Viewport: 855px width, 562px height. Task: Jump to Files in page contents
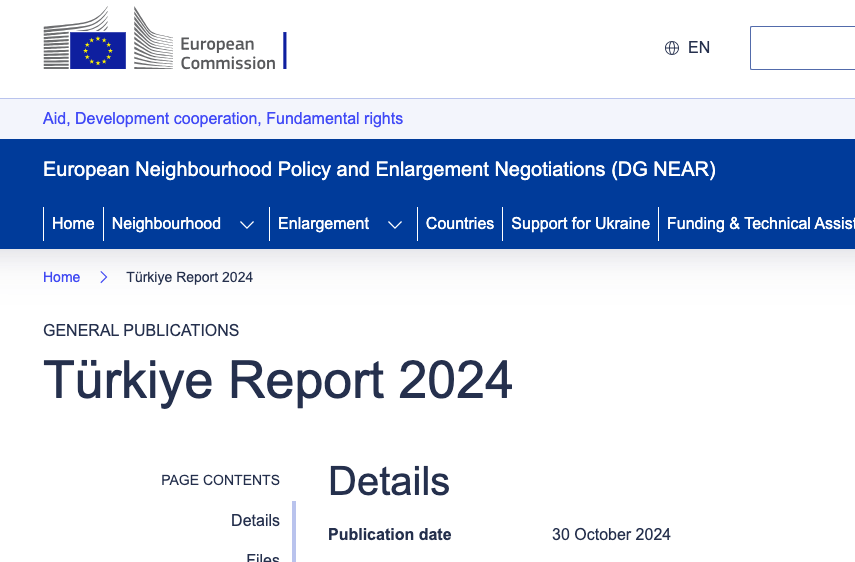pyautogui.click(x=263, y=557)
